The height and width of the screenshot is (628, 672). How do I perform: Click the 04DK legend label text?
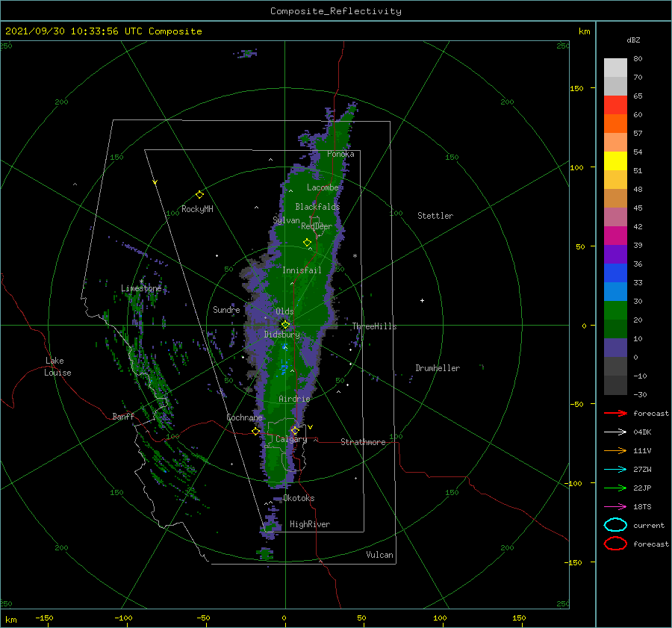pos(642,432)
